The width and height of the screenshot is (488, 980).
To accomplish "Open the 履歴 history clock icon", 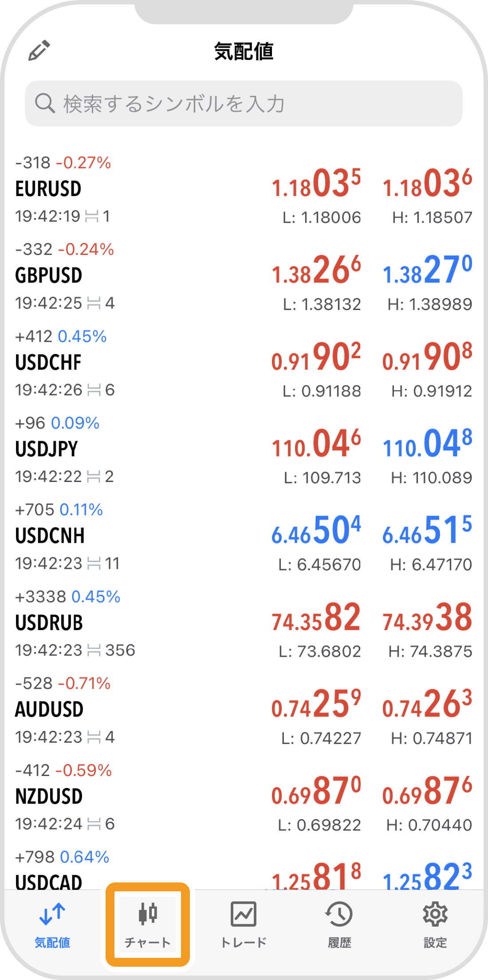I will (x=339, y=914).
